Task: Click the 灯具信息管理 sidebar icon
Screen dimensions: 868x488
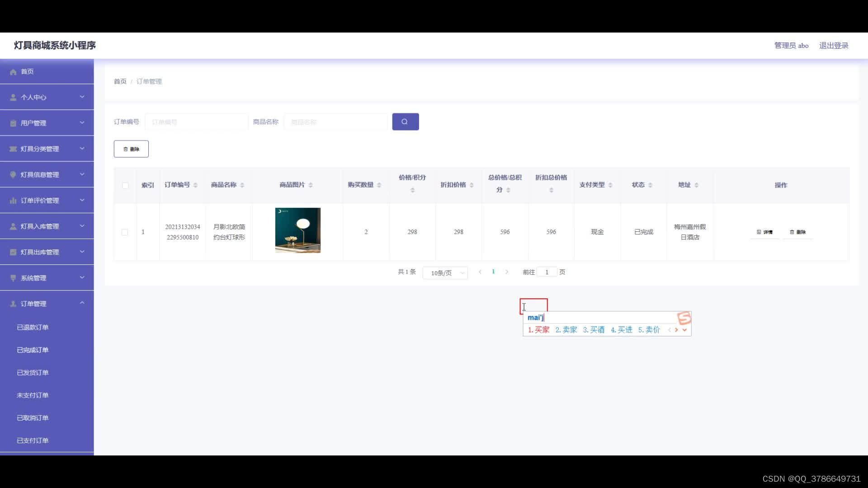Action: (x=13, y=175)
